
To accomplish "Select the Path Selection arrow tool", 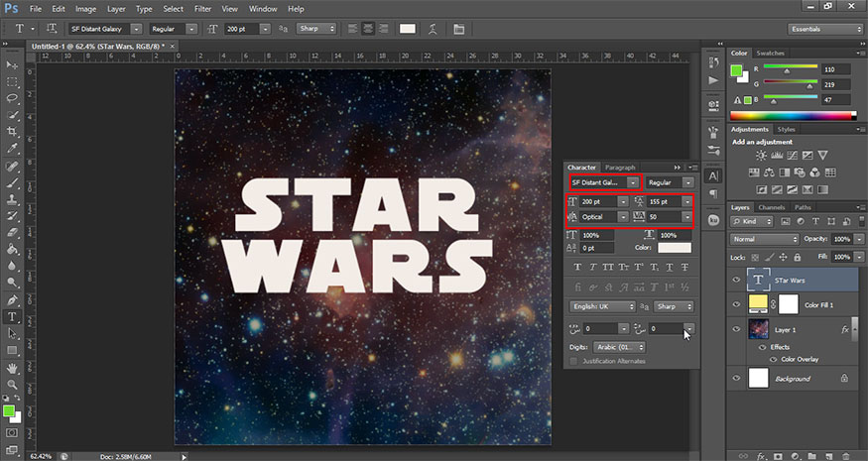I will click(12, 334).
